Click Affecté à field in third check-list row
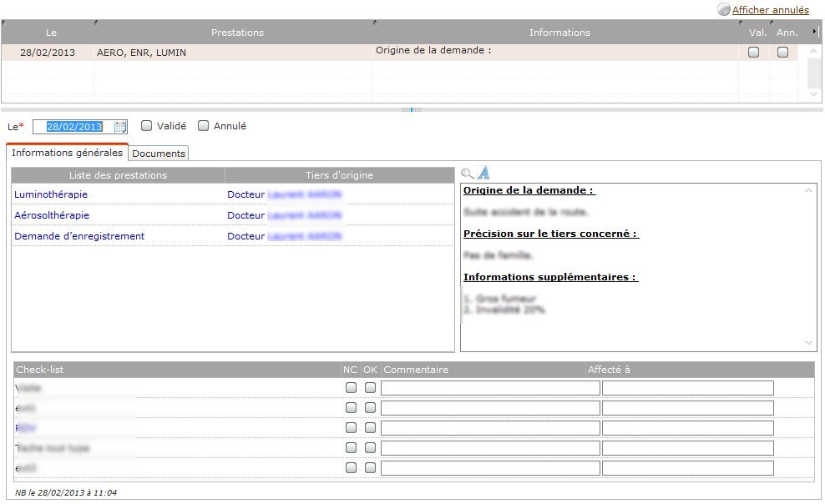The image size is (825, 504). tap(688, 428)
